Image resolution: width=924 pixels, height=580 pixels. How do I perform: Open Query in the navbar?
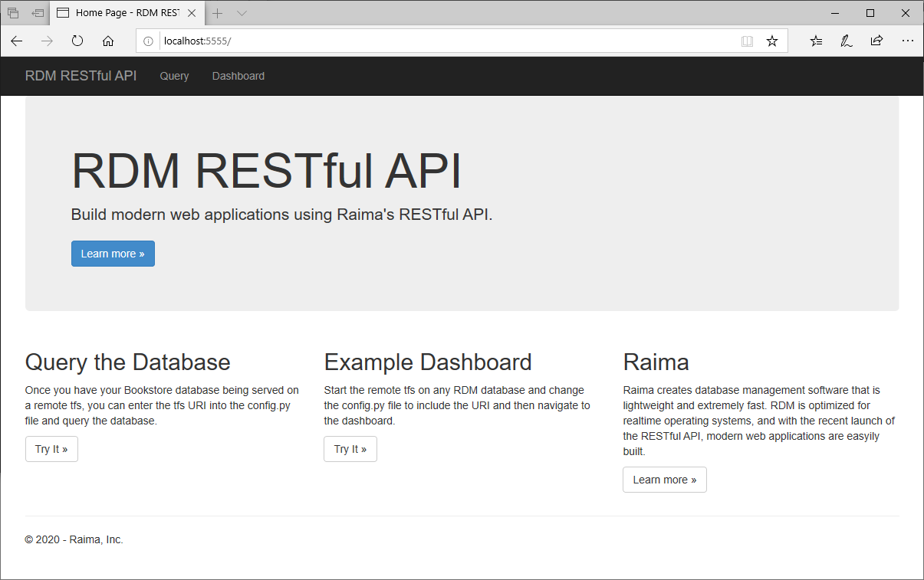[174, 76]
